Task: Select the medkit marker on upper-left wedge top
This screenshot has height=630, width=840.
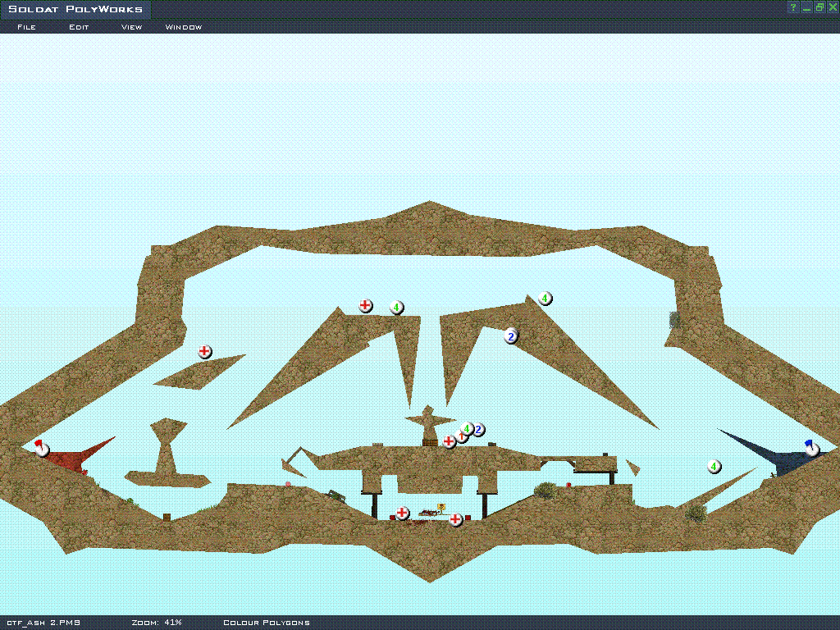Action: click(366, 306)
